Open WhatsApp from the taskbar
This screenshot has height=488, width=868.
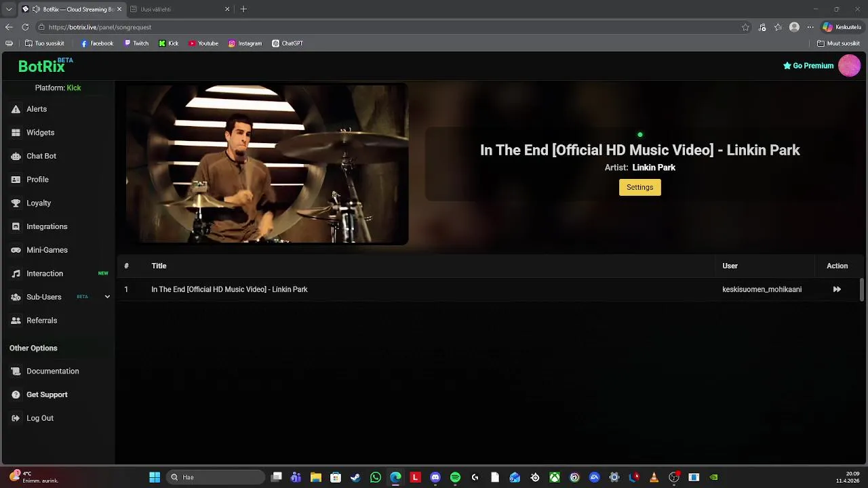point(376,477)
